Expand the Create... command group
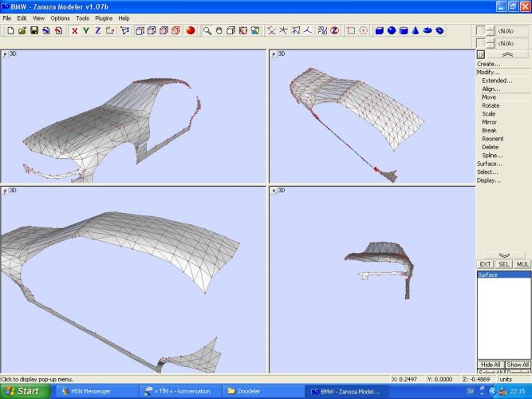 point(488,64)
